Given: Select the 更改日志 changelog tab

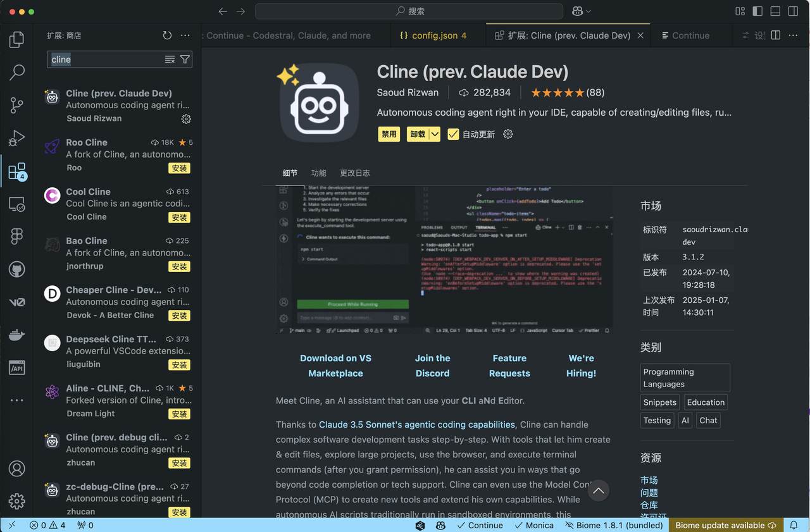Looking at the screenshot, I should pos(355,173).
